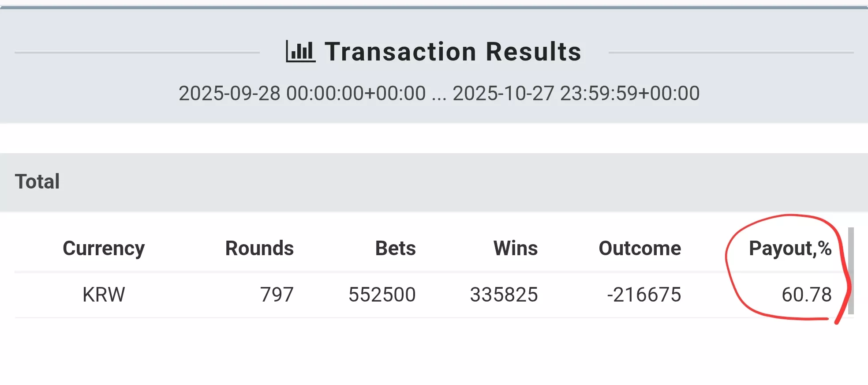The height and width of the screenshot is (385, 868).
Task: Click the -216675 outcome value
Action: coord(644,294)
